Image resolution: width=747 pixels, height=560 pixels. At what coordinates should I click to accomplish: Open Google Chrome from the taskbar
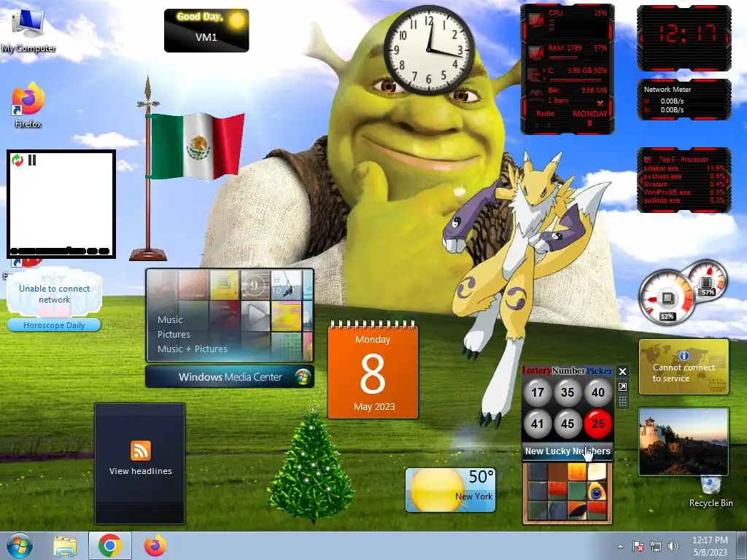(109, 545)
